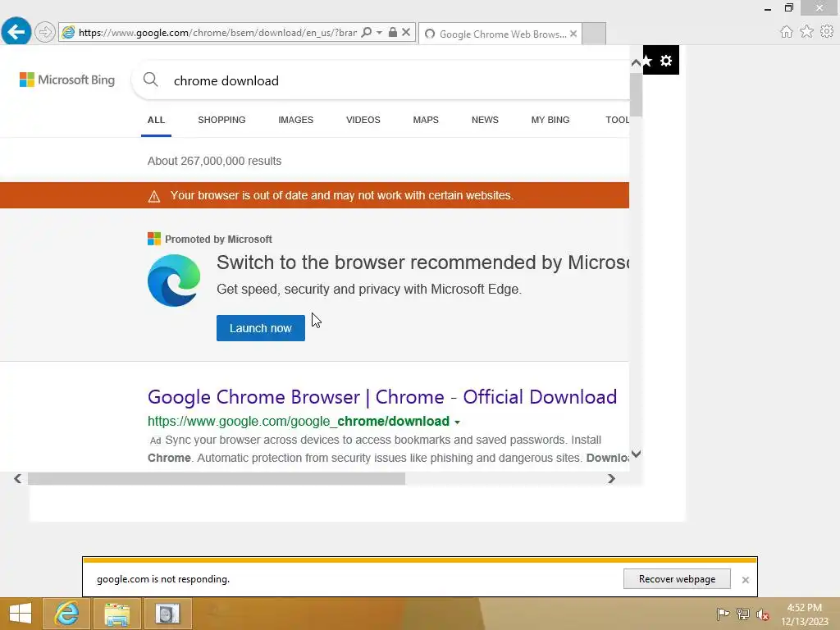Screen dimensions: 840x630
Task: Open the Windows Start button
Action: pyautogui.click(x=21, y=614)
